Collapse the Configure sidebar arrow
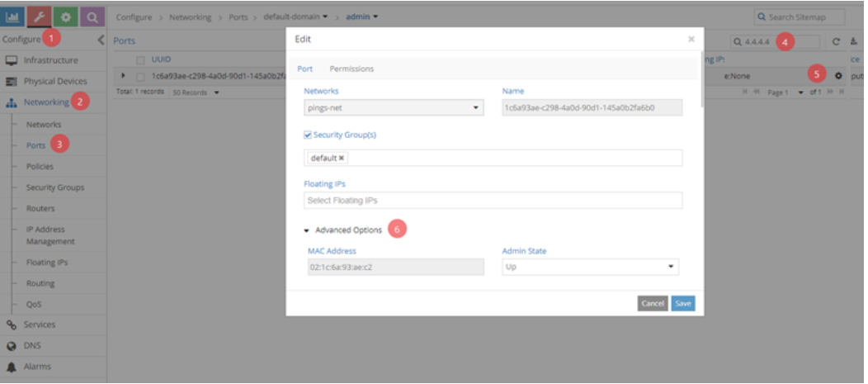 101,40
